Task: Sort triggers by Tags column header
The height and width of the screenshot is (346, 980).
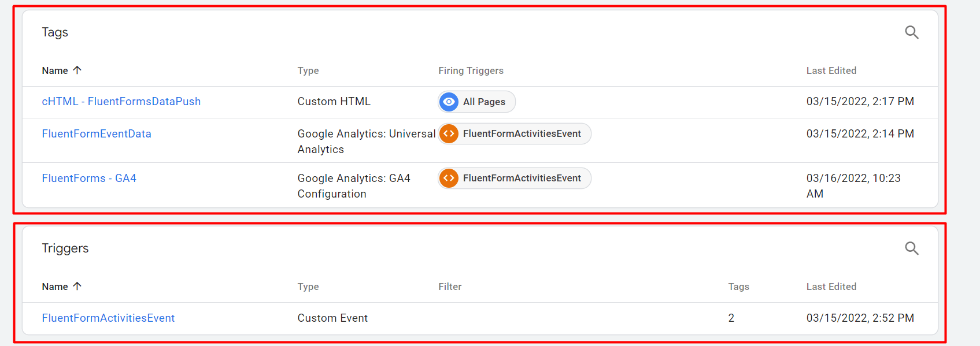Action: 738,287
